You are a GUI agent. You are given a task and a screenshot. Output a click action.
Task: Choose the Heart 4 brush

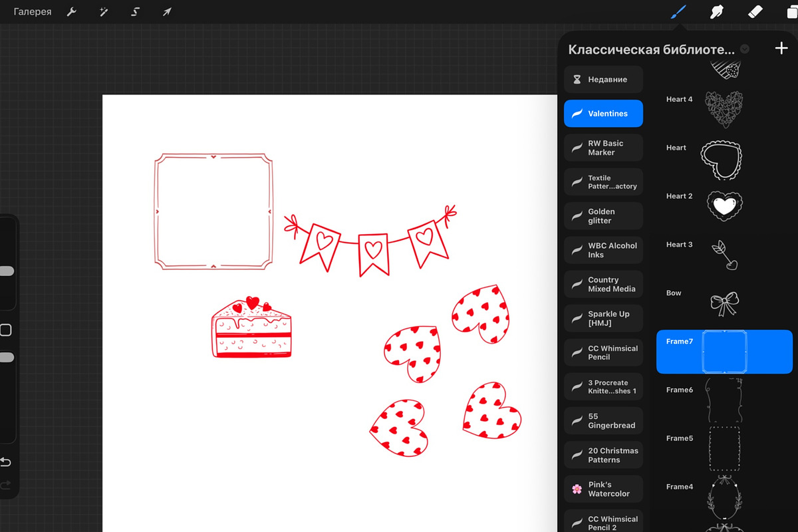(x=724, y=110)
